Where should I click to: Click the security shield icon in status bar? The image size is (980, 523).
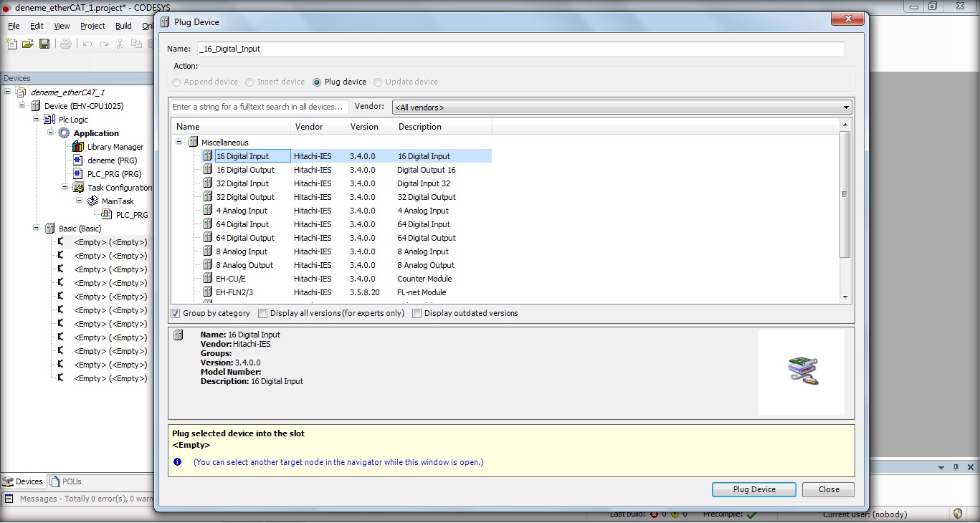coord(958,514)
